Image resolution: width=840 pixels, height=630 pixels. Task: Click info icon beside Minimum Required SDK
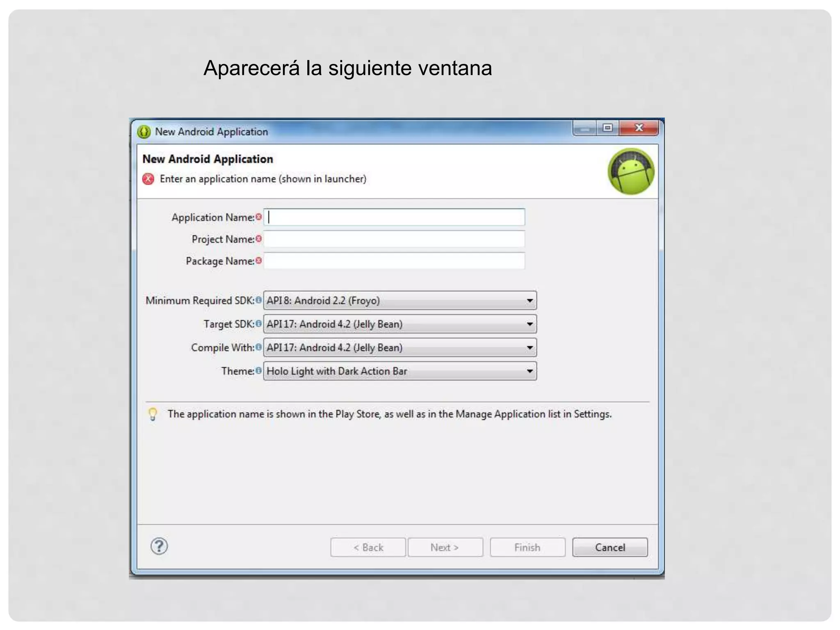258,300
